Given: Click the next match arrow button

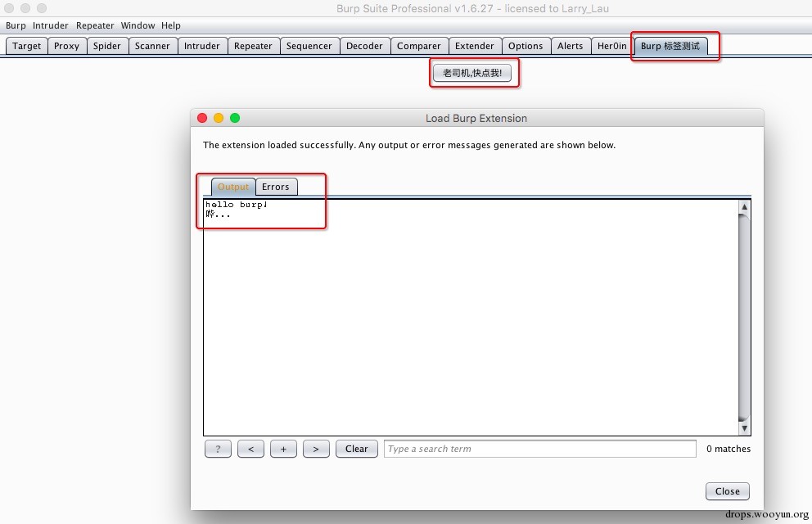Looking at the screenshot, I should click(316, 449).
